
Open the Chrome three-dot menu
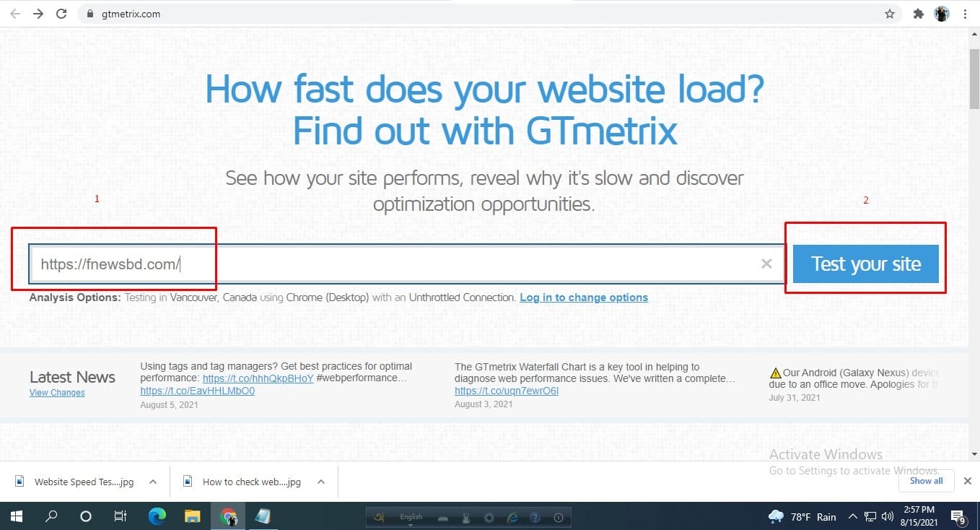966,14
